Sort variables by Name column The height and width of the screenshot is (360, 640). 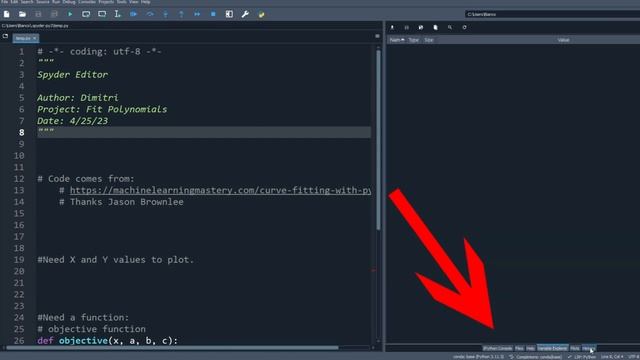(397, 40)
